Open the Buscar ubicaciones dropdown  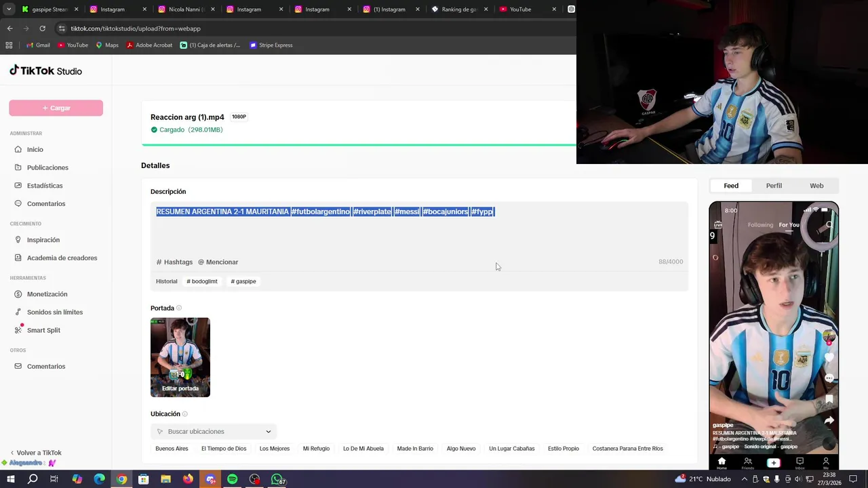214,431
